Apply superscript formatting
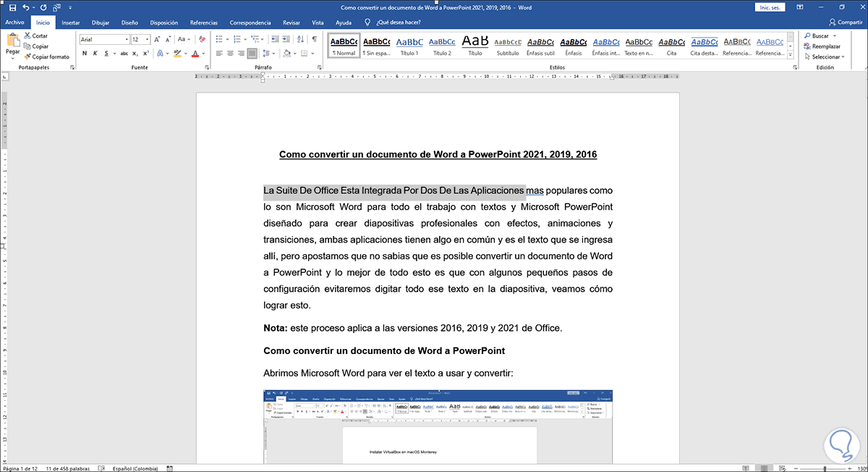Image resolution: width=868 pixels, height=472 pixels. (148, 54)
